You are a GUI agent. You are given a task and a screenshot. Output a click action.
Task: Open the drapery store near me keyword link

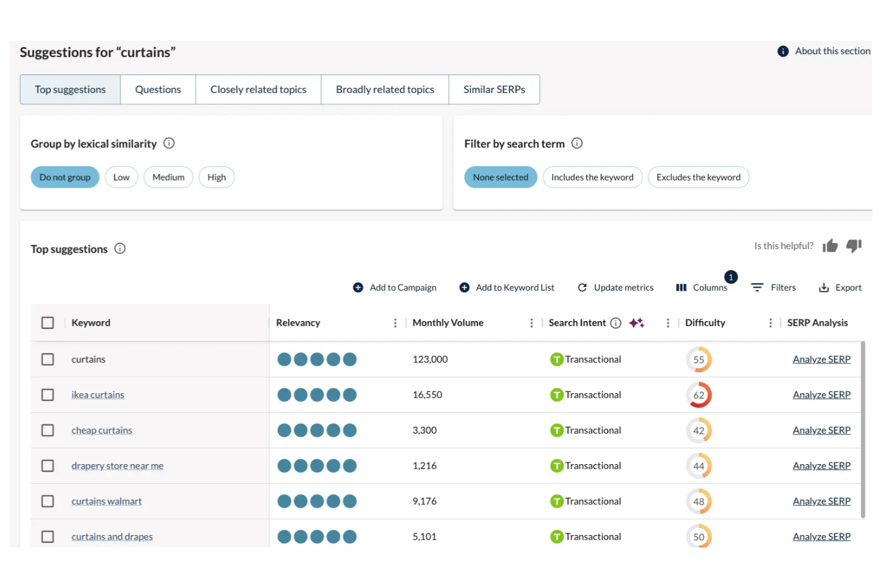[x=117, y=465]
